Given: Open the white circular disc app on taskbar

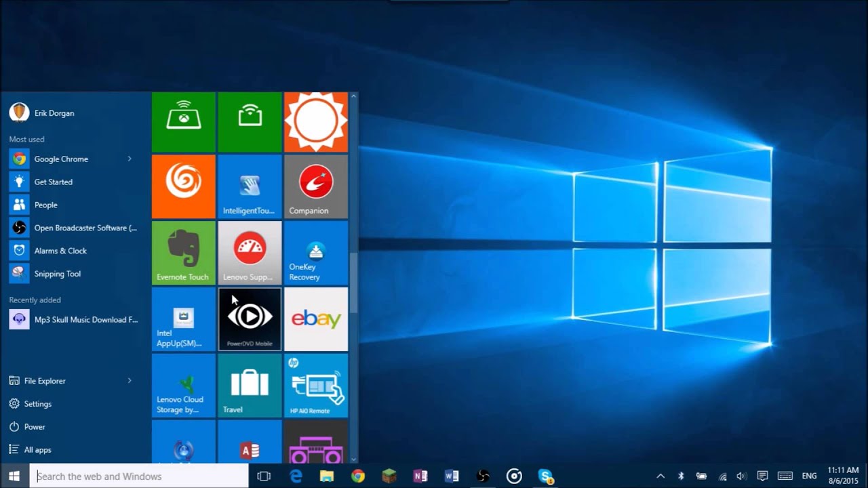Looking at the screenshot, I should click(514, 476).
